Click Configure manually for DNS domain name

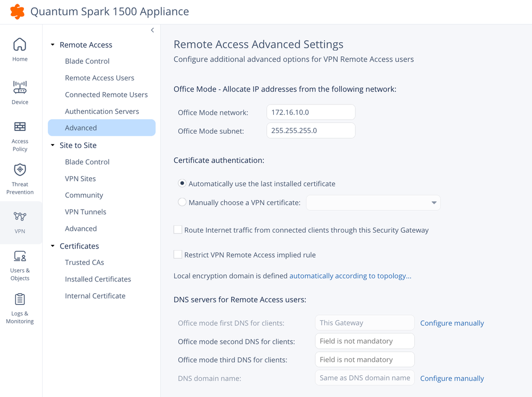point(452,378)
